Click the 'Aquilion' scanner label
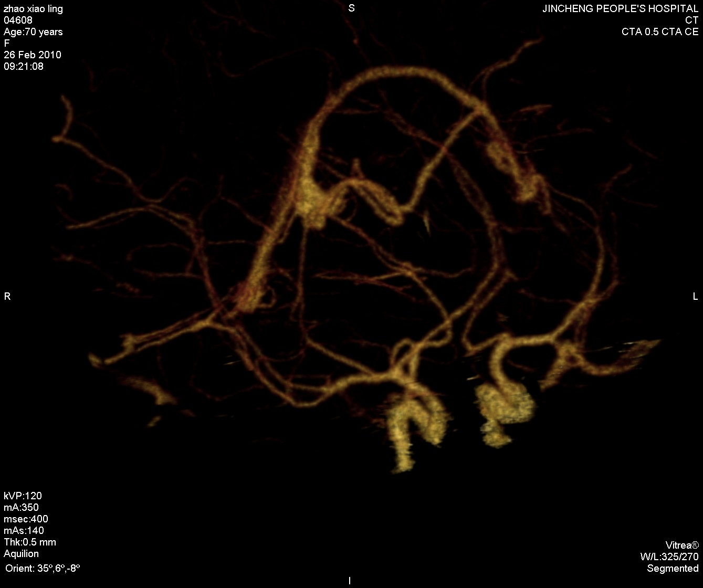The height and width of the screenshot is (588, 703). 21,554
